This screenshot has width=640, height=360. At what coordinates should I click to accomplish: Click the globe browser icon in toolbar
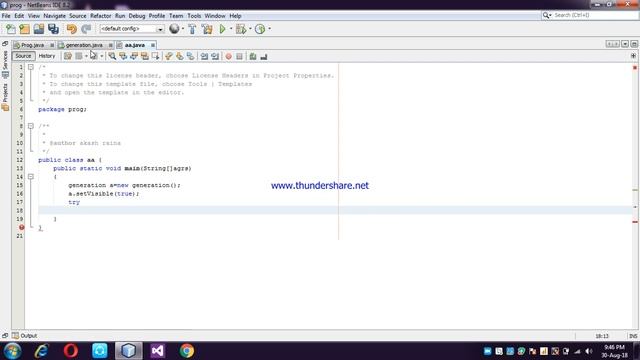click(174, 29)
